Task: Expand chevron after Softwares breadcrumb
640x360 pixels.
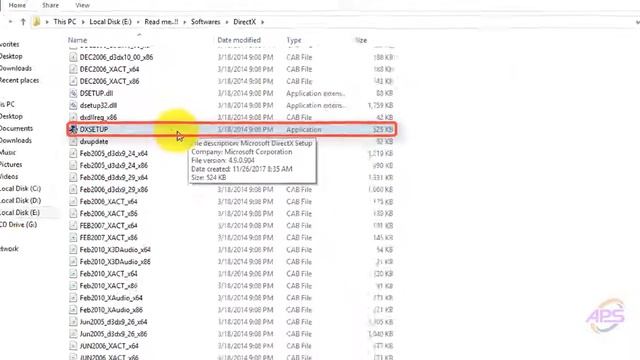Action: pyautogui.click(x=227, y=22)
